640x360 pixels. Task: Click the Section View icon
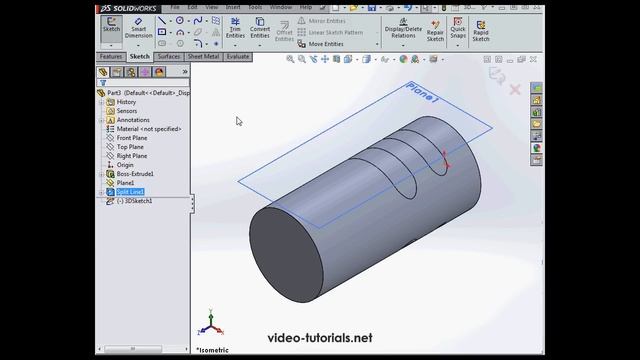(336, 59)
